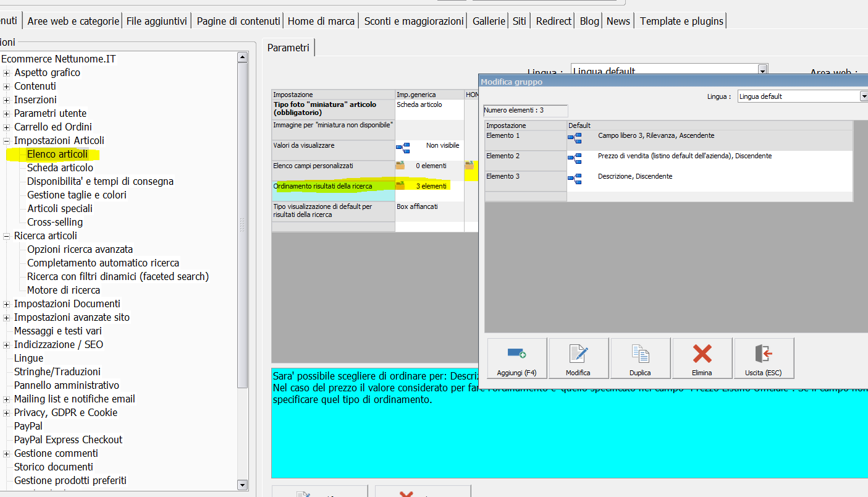
Task: Select Ricerca con filtri dinamici (faceted search)
Action: [x=118, y=277]
